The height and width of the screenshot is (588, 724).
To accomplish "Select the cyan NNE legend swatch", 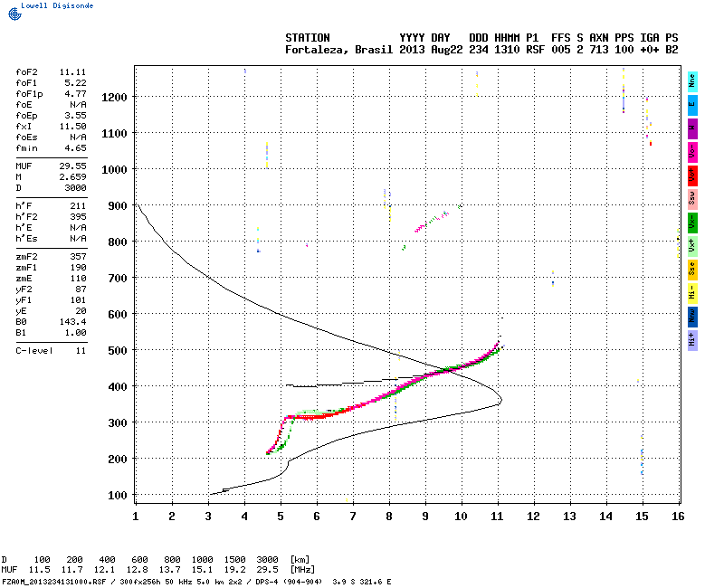I will point(692,82).
